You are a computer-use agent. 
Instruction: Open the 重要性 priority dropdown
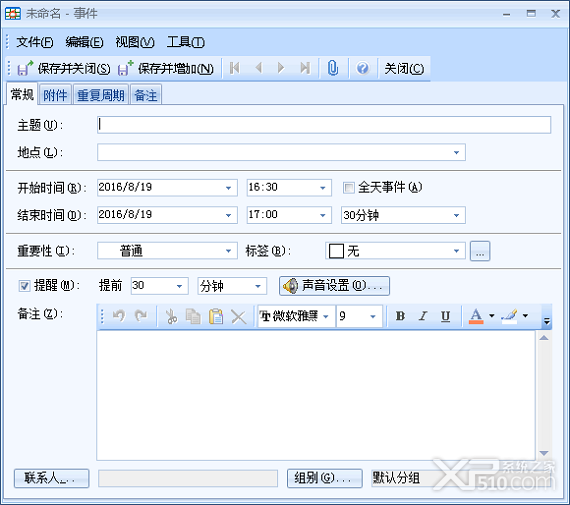pyautogui.click(x=228, y=251)
